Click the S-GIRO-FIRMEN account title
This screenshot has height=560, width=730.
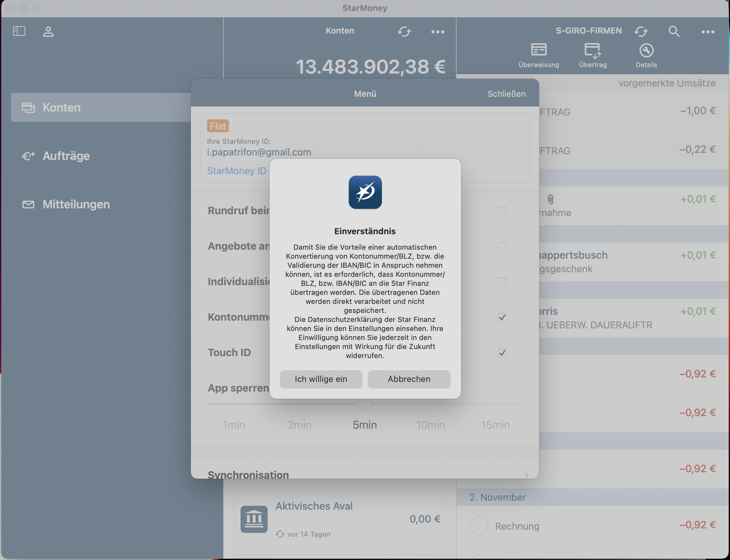588,31
